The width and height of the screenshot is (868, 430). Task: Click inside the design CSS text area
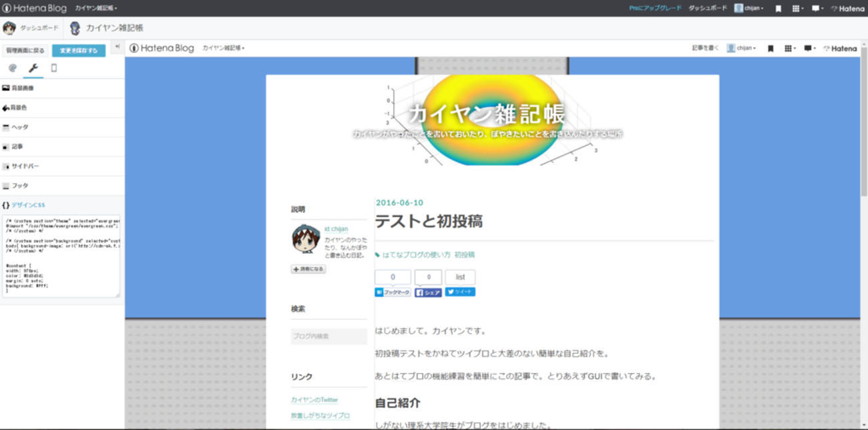(x=61, y=256)
